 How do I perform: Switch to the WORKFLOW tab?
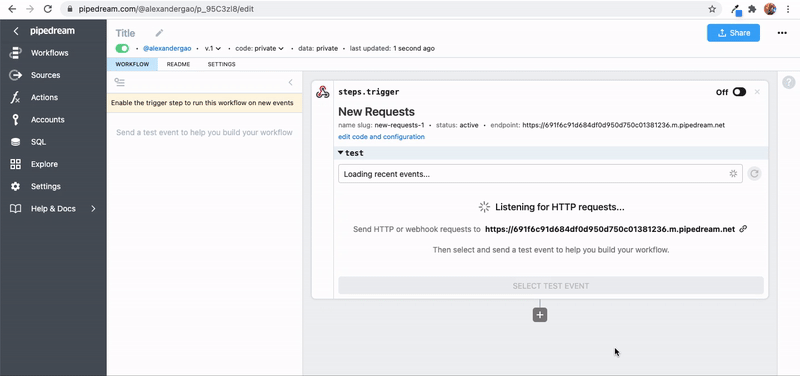(x=132, y=64)
